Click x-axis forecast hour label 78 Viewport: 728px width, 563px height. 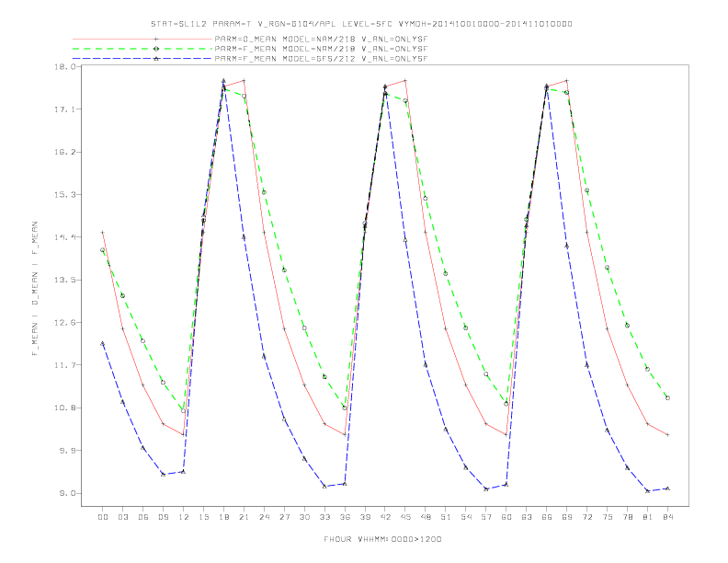point(628,517)
